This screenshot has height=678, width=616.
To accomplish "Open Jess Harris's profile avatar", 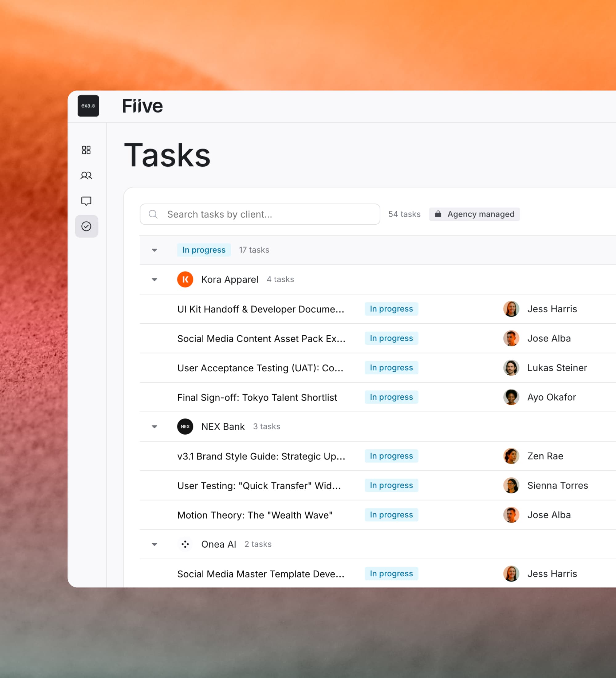I will click(x=511, y=309).
